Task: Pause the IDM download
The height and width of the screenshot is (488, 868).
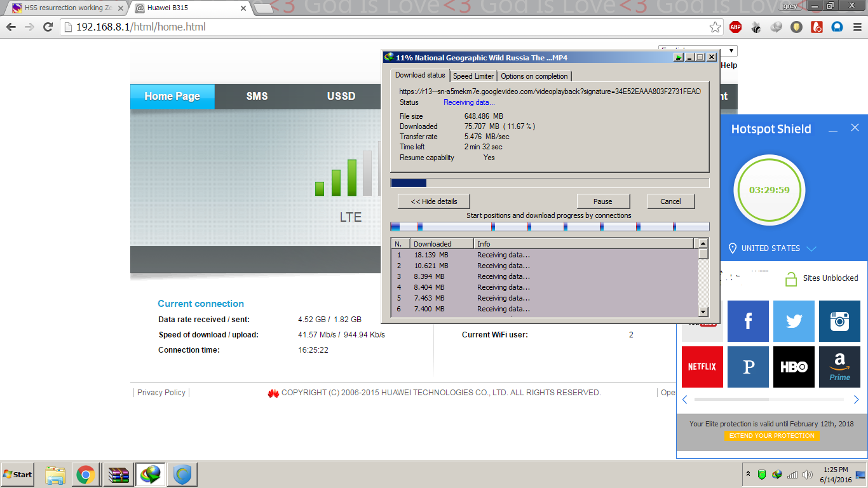Action: coord(603,201)
